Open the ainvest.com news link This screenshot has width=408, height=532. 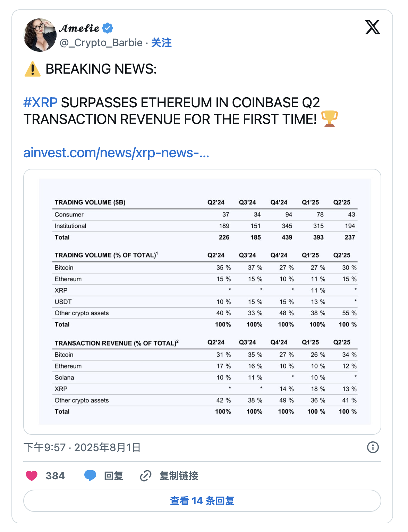[x=116, y=153]
